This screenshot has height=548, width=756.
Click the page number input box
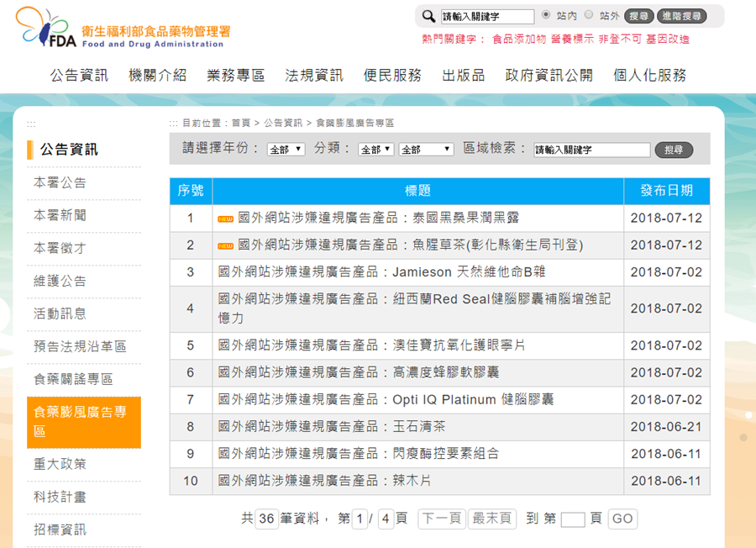[x=572, y=519]
